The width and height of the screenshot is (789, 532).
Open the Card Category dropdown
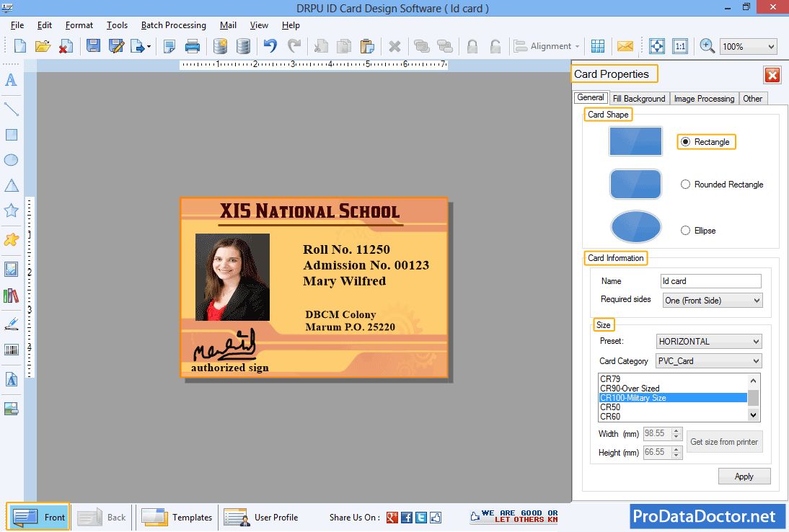tap(709, 361)
